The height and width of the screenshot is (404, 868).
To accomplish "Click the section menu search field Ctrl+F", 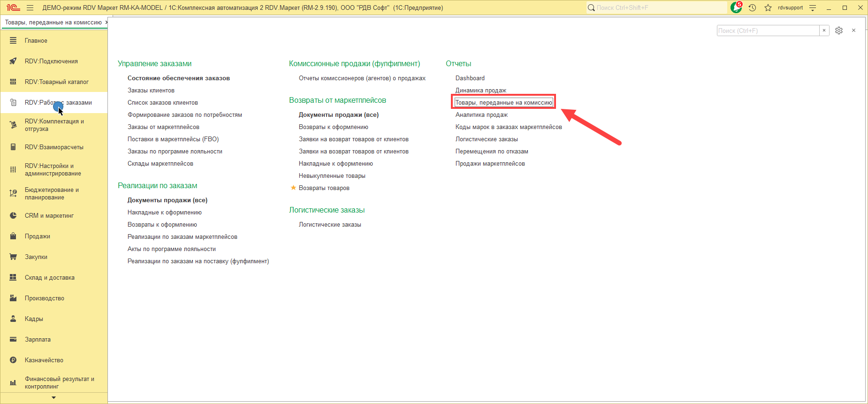I will point(768,30).
